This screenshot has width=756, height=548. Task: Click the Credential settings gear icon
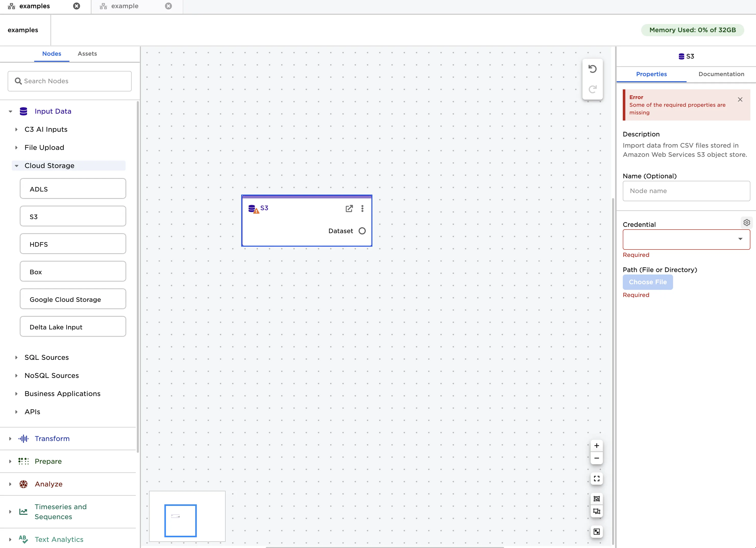tap(747, 222)
